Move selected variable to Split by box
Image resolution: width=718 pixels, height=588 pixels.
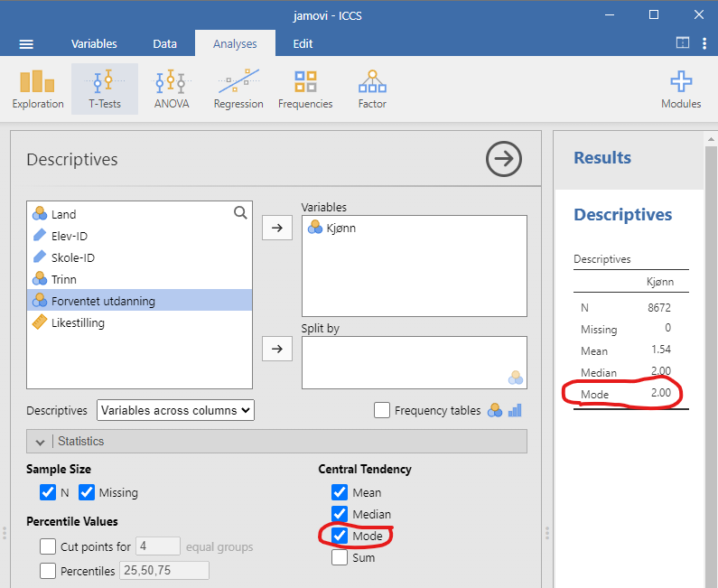[x=276, y=349]
